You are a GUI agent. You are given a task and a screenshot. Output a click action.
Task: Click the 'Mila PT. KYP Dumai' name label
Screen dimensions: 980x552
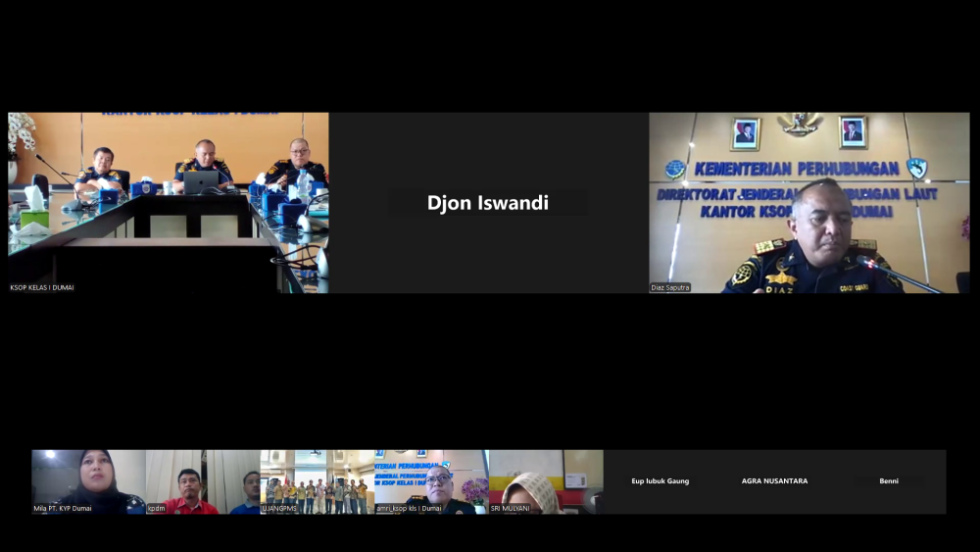63,508
